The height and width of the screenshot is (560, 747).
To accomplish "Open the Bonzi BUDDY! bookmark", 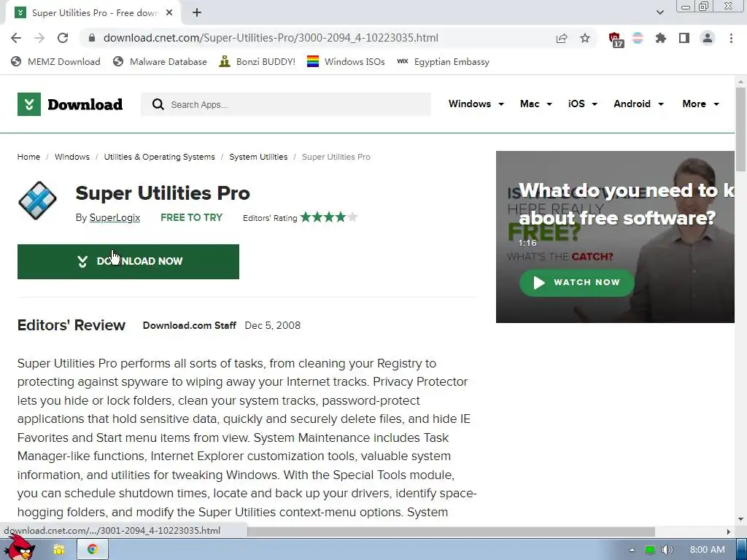I will click(x=257, y=61).
